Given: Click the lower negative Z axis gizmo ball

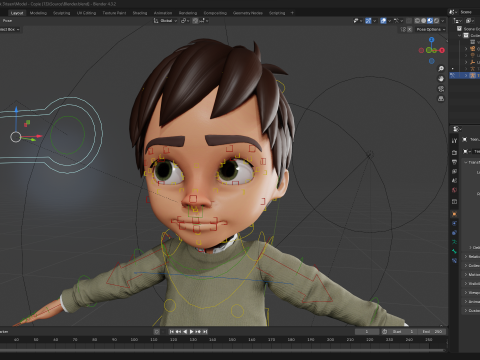Looking at the screenshot, I should (x=432, y=61).
